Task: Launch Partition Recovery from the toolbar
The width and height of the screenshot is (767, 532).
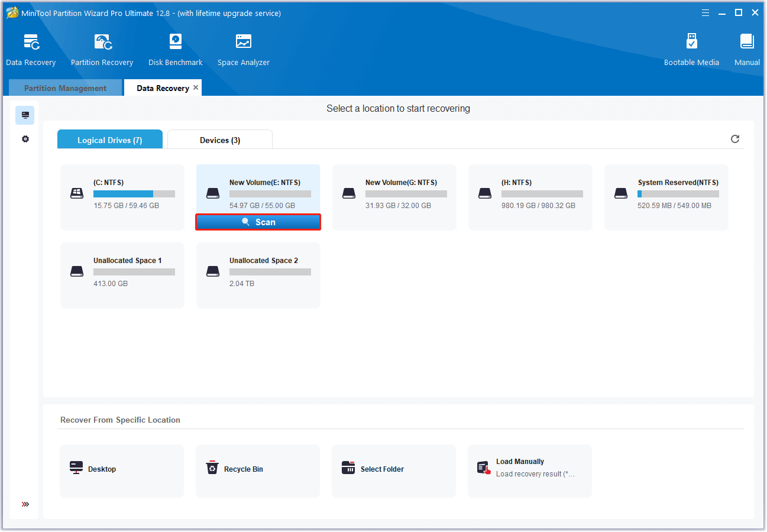Action: tap(102, 50)
